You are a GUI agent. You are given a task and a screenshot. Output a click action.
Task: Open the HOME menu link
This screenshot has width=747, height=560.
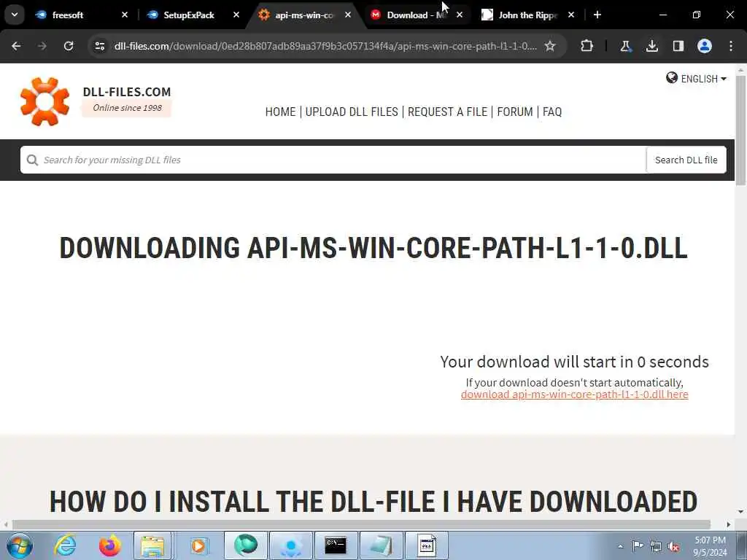tap(280, 112)
